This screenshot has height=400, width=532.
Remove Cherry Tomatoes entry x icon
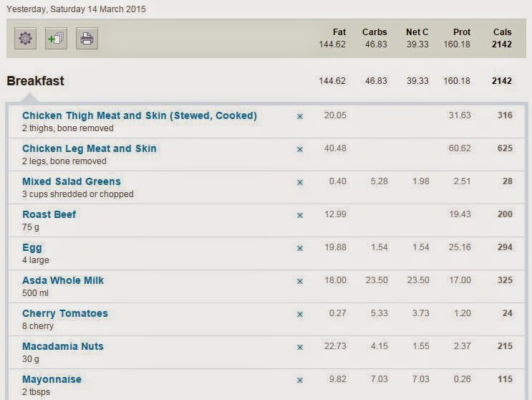[300, 314]
